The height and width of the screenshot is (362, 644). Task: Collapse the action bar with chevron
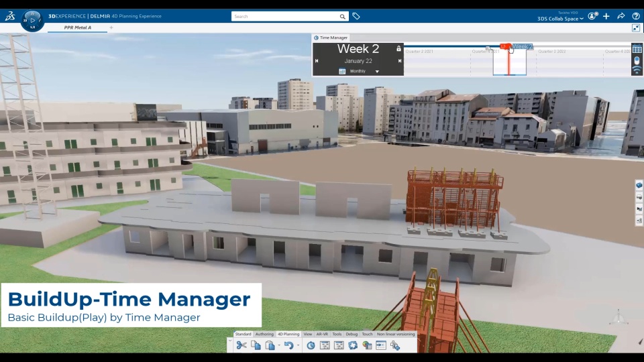[x=230, y=341]
